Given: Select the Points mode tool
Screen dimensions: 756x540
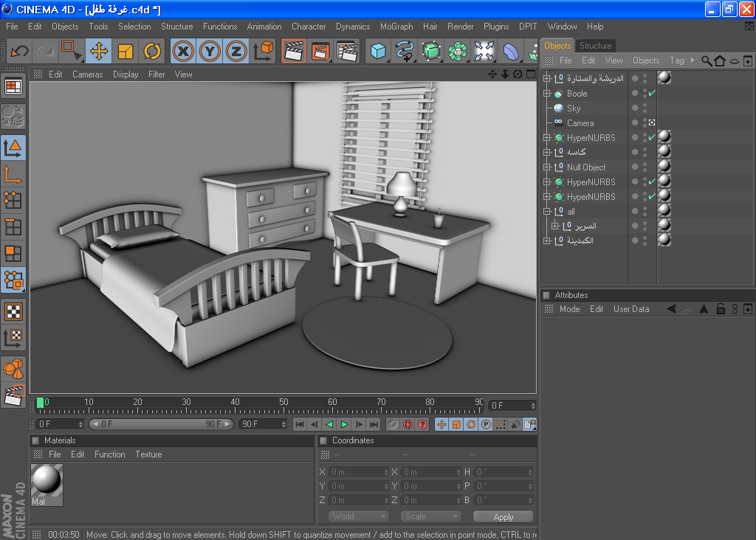Looking at the screenshot, I should tap(13, 201).
